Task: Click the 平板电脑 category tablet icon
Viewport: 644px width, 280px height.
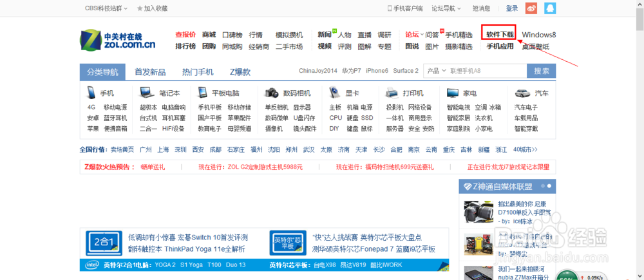Action: pos(202,93)
